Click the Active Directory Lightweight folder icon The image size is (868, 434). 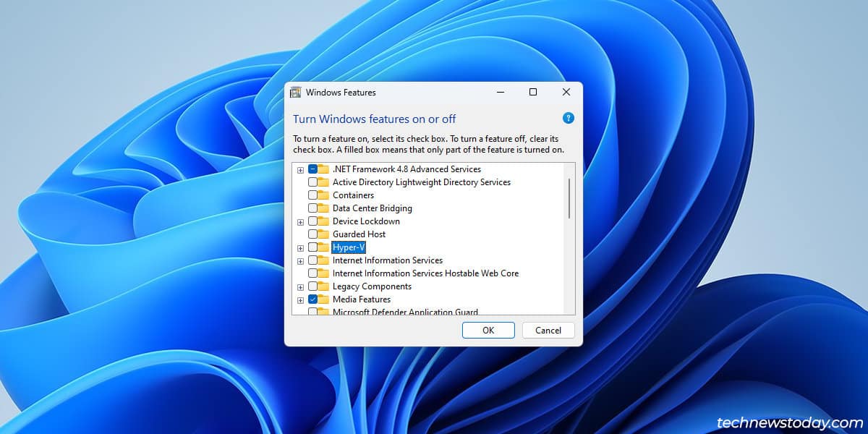coord(323,182)
